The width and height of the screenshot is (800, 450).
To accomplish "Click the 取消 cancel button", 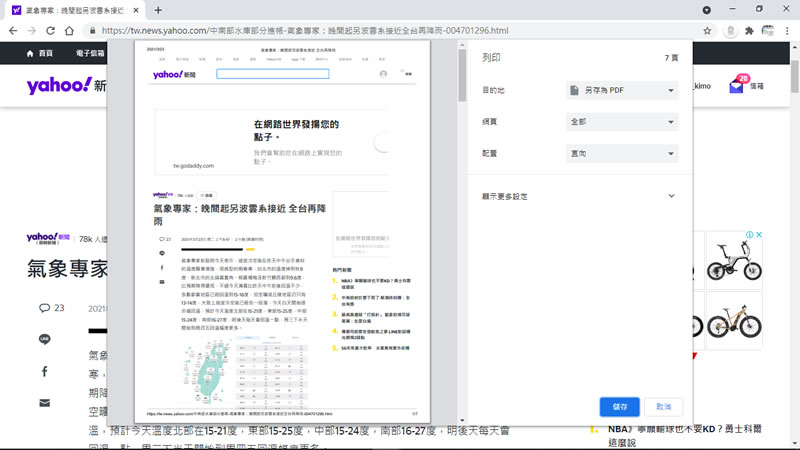I will pos(663,407).
